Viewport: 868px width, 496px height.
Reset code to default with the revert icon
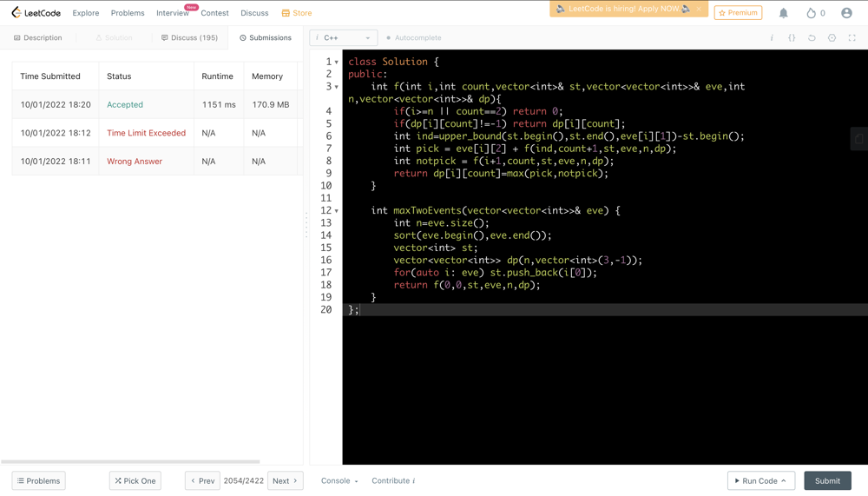click(x=812, y=37)
